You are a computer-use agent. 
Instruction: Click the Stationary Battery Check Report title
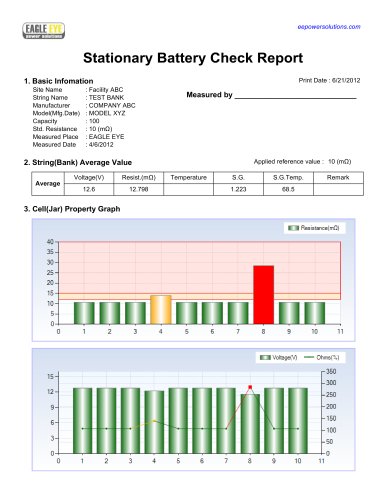coord(193,58)
